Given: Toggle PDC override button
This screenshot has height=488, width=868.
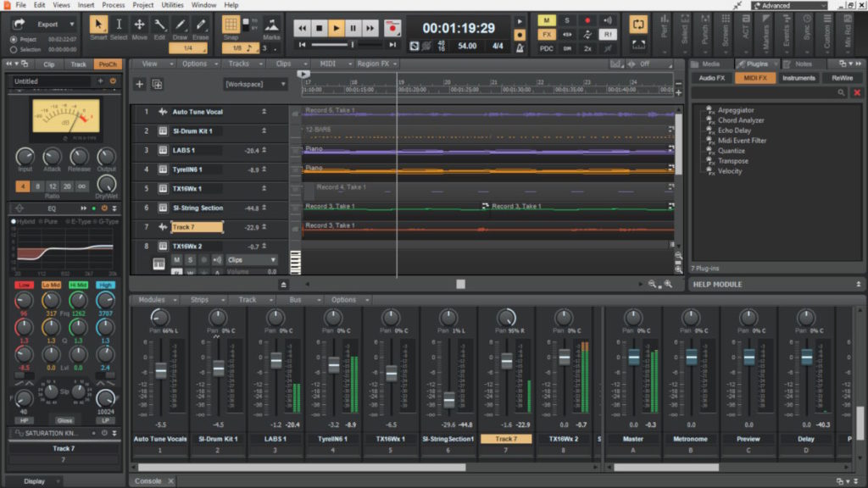Looking at the screenshot, I should [x=547, y=48].
